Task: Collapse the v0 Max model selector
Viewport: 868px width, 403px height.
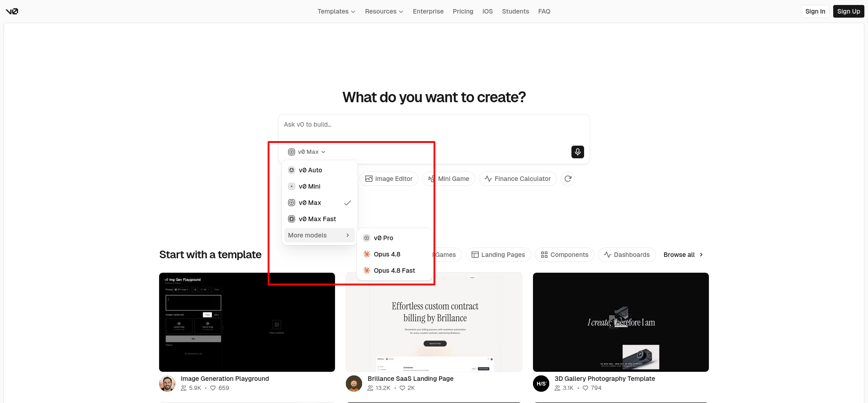Action: [x=307, y=152]
